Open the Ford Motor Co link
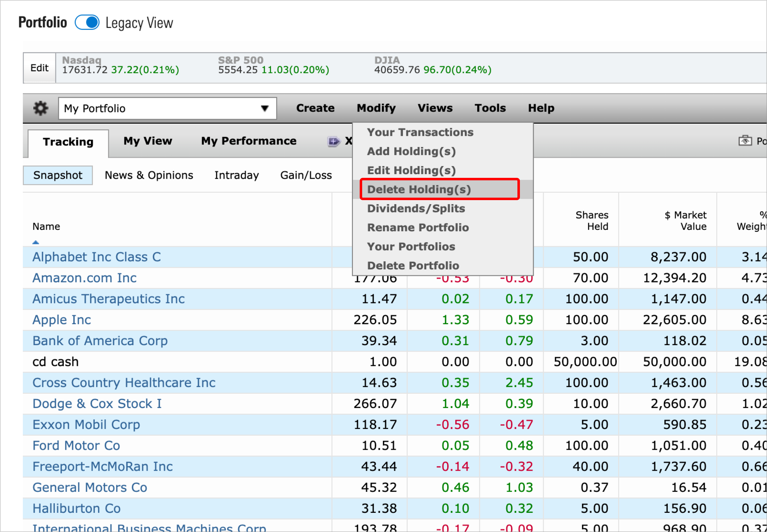Image resolution: width=767 pixels, height=532 pixels. pos(76,446)
